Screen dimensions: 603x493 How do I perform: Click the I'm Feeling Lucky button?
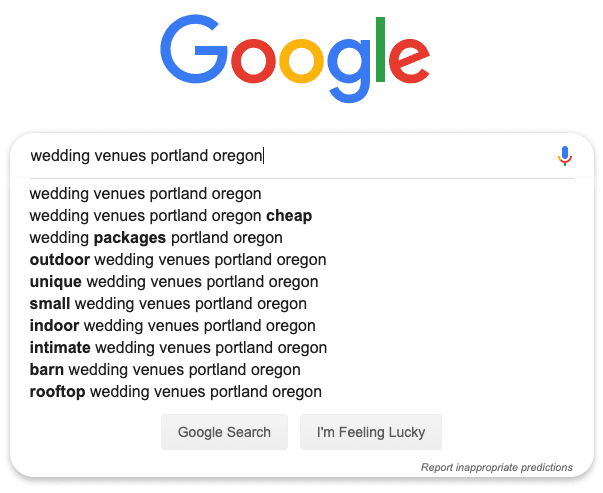371,432
